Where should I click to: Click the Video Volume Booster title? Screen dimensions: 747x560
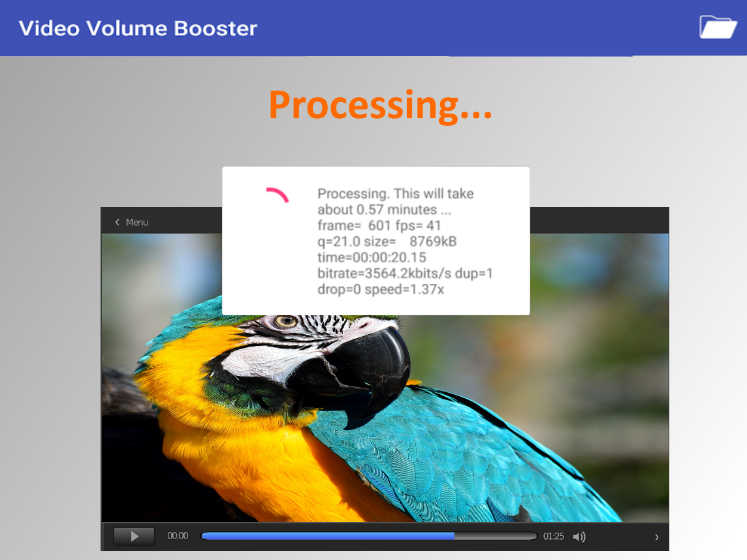click(138, 29)
